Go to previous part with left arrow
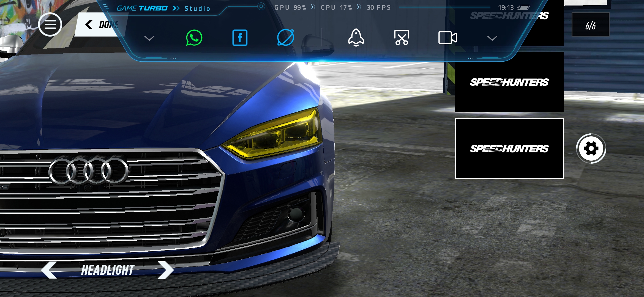Screen dimensions: 644x297 pos(49,270)
